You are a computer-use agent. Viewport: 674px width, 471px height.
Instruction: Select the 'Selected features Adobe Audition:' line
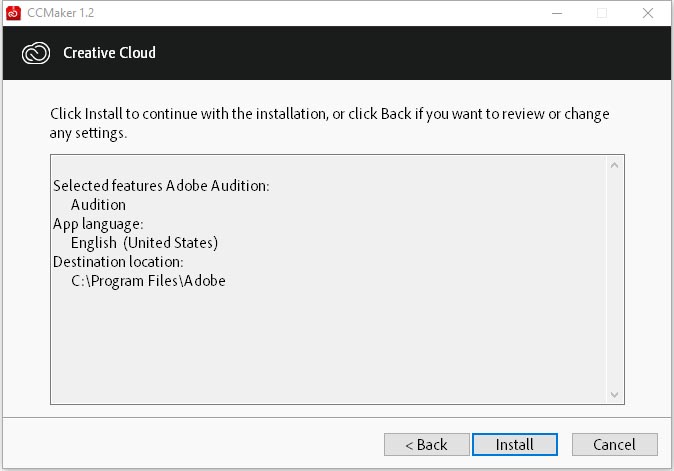pos(161,186)
